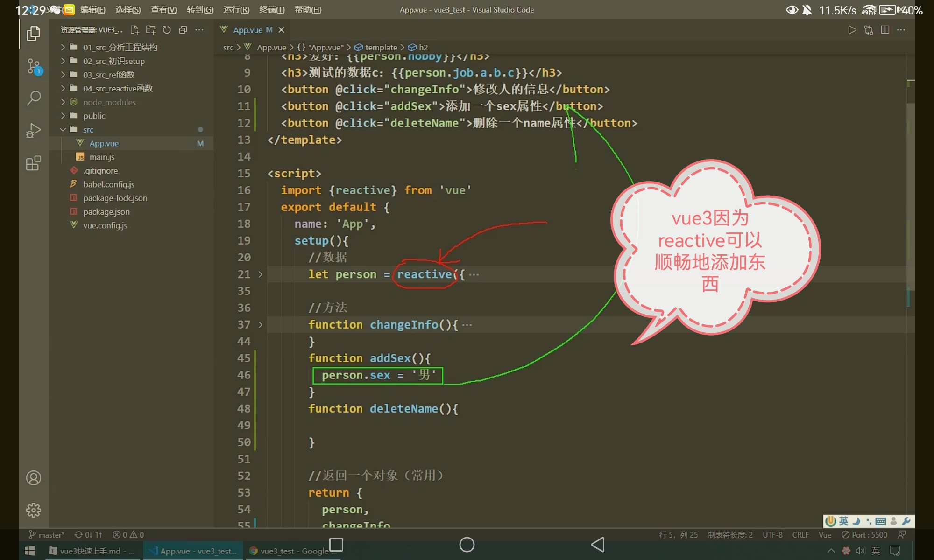Click the master branch status item
934x560 pixels.
(x=47, y=535)
